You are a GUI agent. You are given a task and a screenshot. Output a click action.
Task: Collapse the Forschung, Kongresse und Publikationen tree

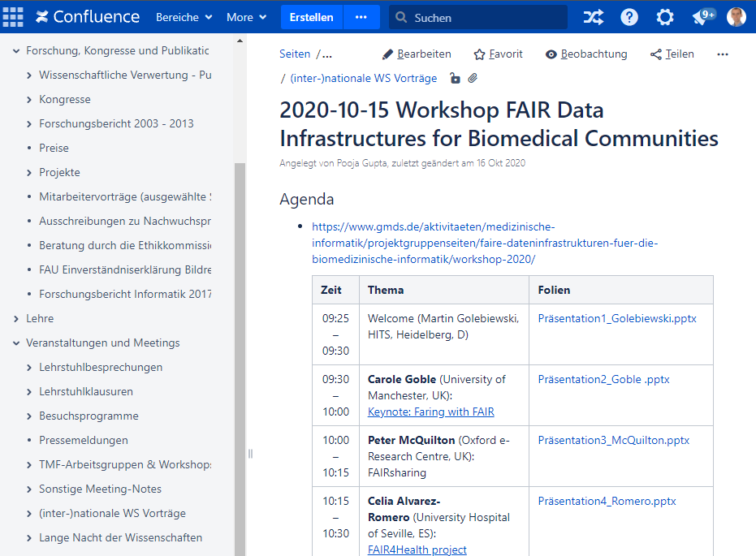tap(16, 50)
